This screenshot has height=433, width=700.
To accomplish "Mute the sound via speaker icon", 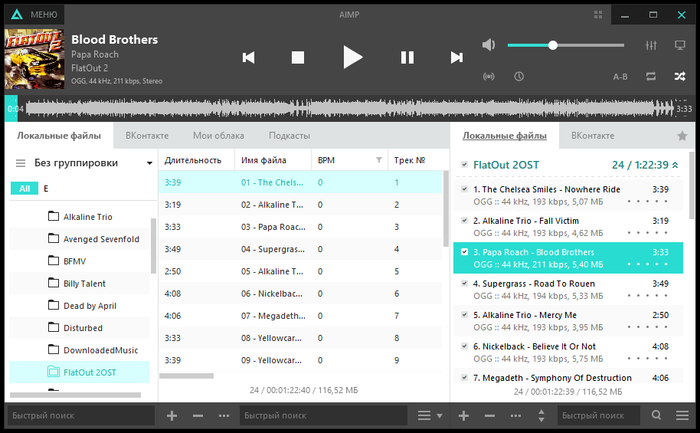I will pos(489,45).
